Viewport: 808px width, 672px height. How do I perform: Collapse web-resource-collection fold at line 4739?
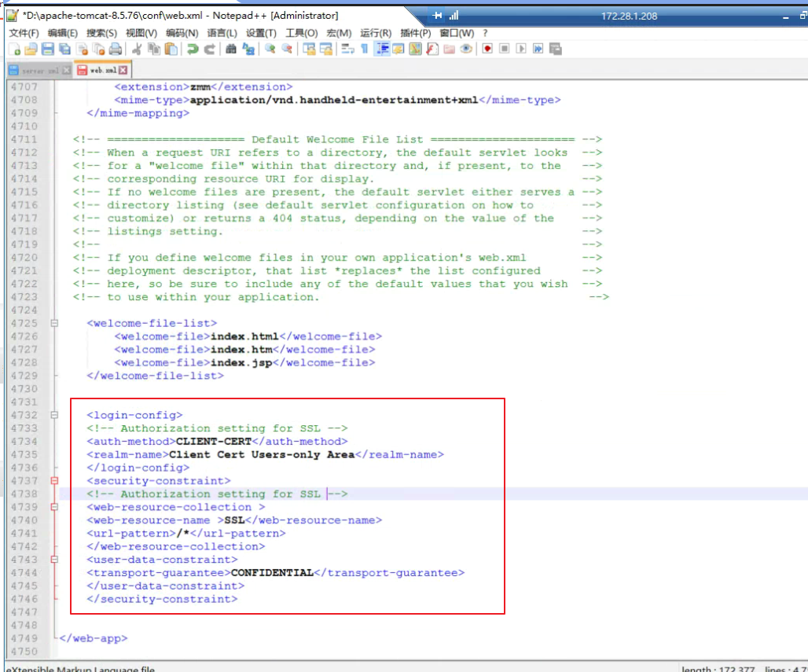54,507
